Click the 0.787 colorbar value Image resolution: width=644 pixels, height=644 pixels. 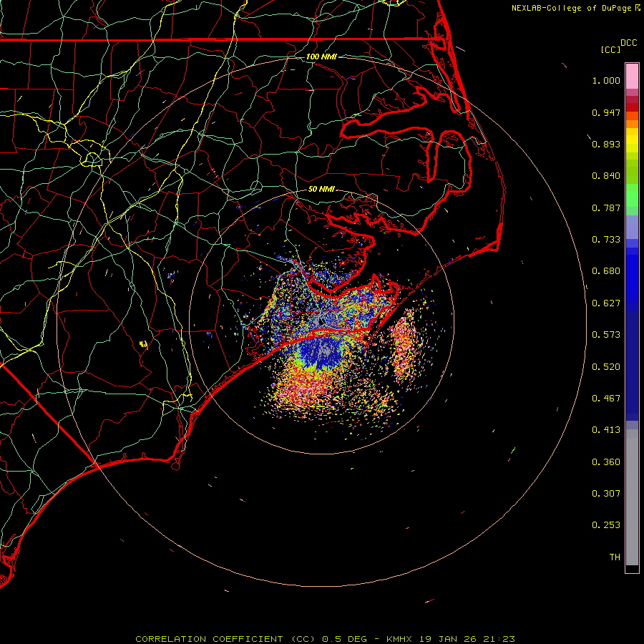click(606, 208)
